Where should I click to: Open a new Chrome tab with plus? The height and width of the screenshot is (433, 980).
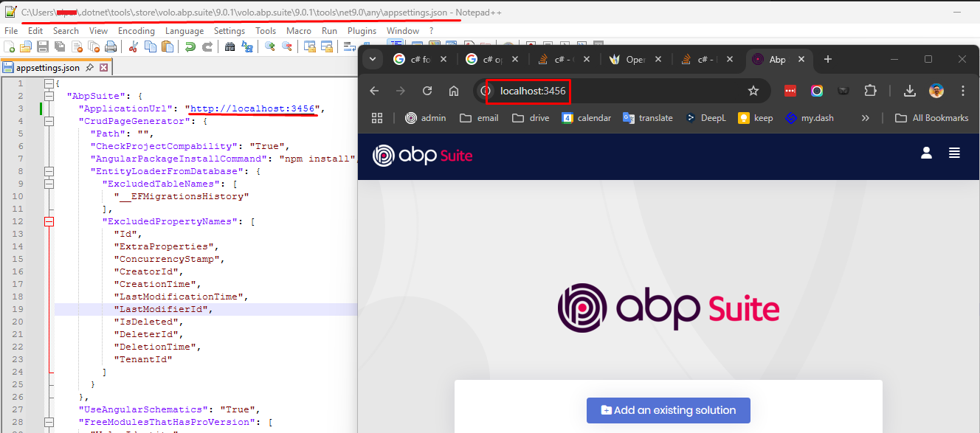pos(828,59)
